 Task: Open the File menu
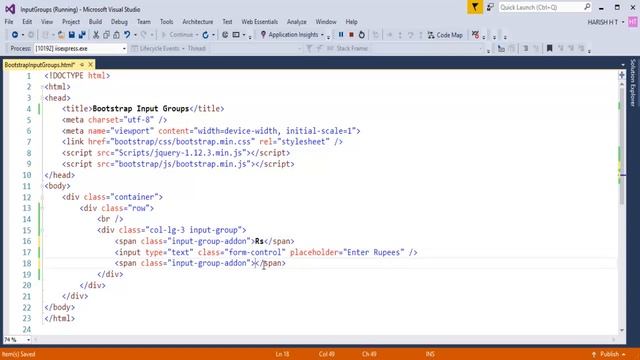tap(9, 22)
